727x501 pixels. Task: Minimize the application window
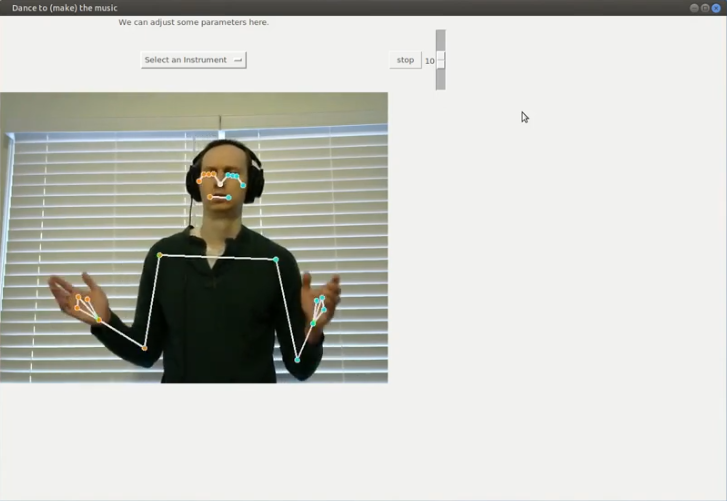tap(694, 7)
